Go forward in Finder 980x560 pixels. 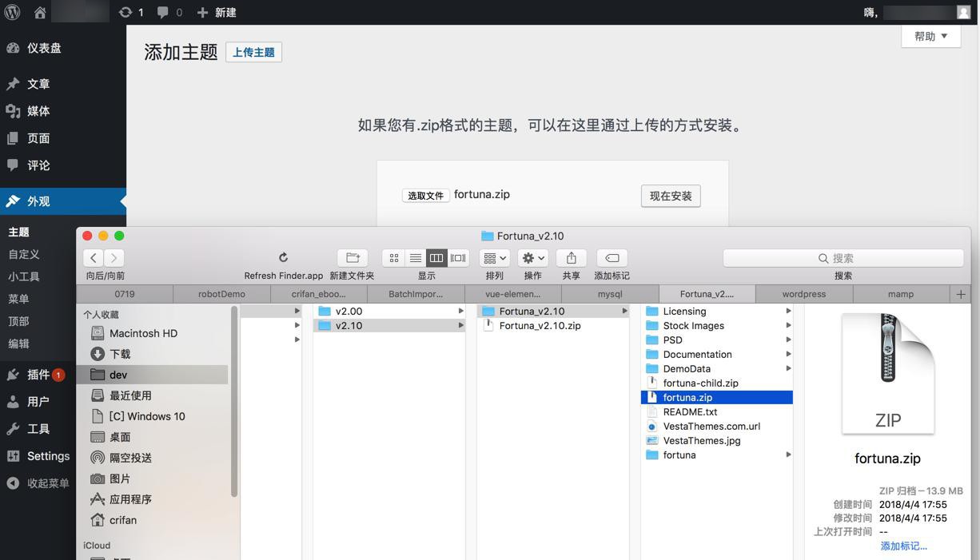click(x=114, y=257)
